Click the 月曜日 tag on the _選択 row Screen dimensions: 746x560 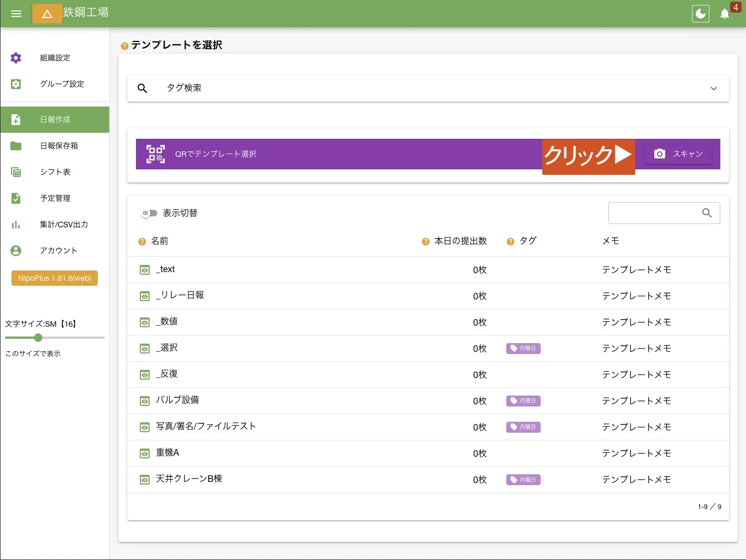pyautogui.click(x=523, y=349)
